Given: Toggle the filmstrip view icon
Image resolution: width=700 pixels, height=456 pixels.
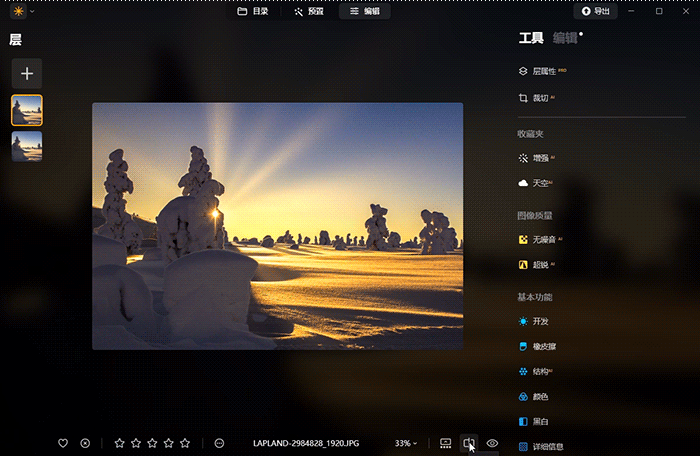Looking at the screenshot, I should (x=446, y=443).
